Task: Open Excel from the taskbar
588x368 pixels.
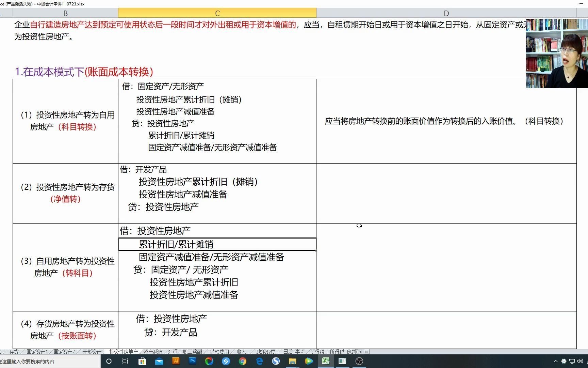Action: pyautogui.click(x=326, y=361)
